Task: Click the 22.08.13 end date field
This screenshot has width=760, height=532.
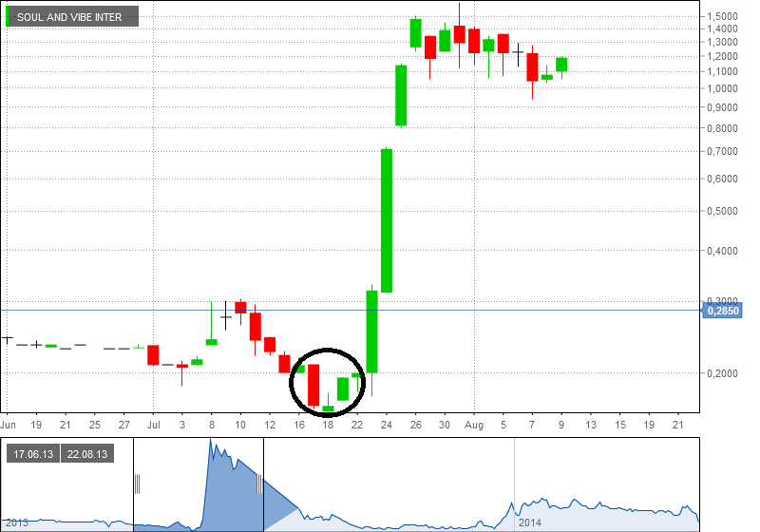Action: tap(87, 454)
